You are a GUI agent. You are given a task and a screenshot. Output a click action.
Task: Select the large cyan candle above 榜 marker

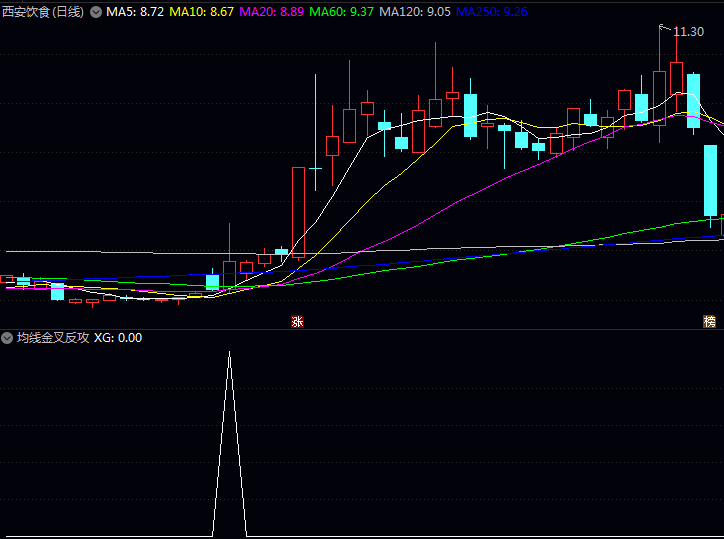(x=711, y=180)
